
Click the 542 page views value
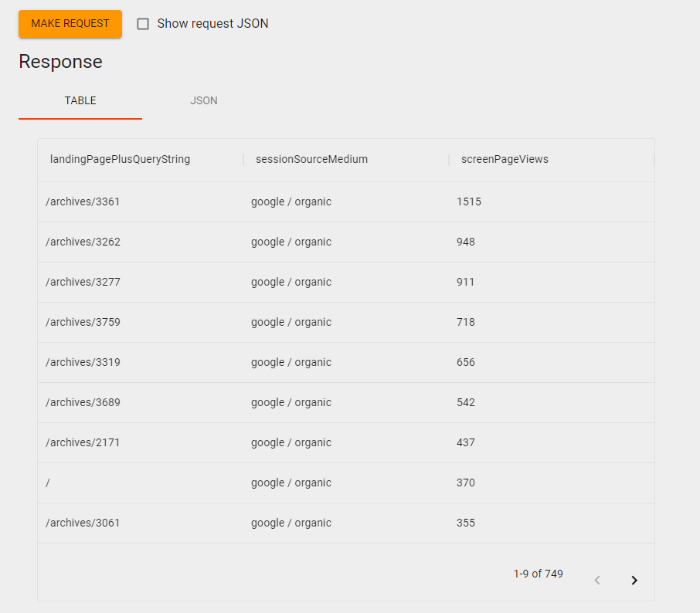(466, 402)
